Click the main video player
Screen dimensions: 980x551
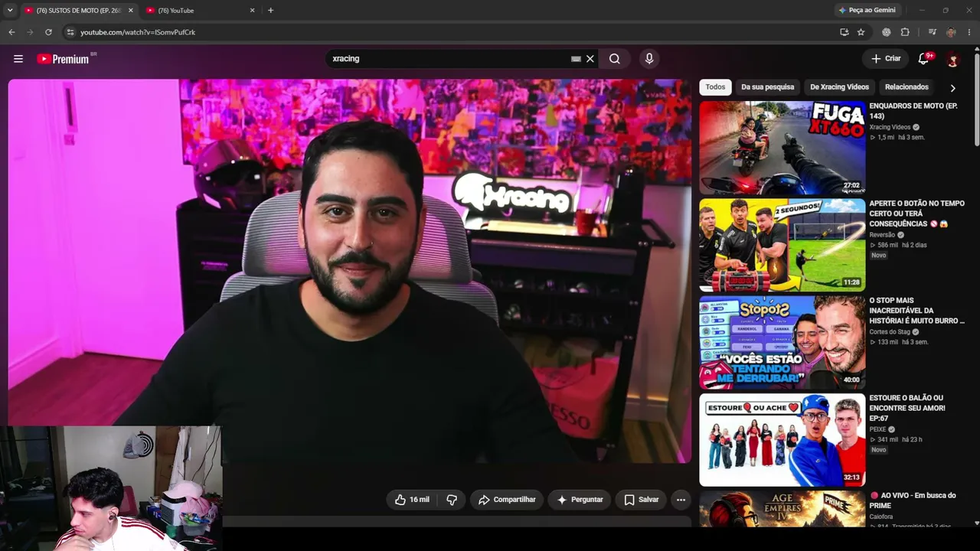coord(350,271)
